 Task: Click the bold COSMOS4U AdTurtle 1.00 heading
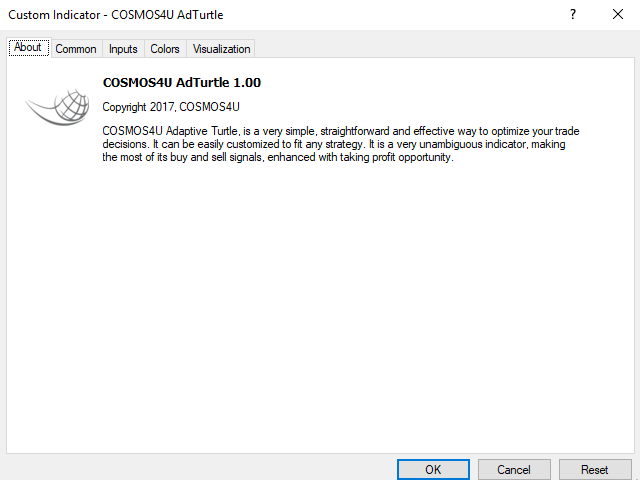click(x=182, y=82)
